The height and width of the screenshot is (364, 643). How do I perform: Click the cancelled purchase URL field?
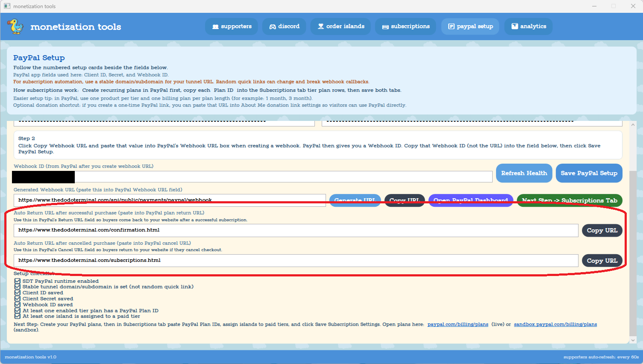tap(296, 261)
